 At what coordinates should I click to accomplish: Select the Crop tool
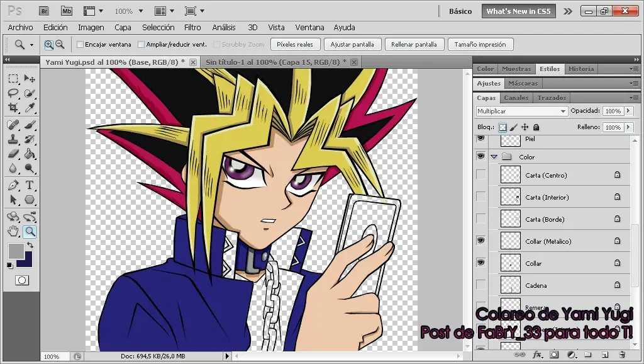13,108
